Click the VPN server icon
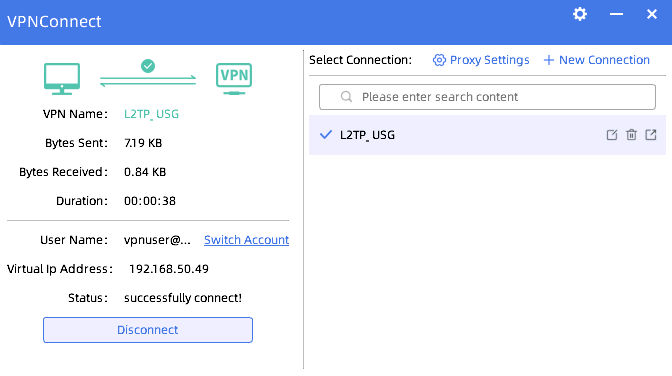This screenshot has width=672, height=376. pos(234,78)
